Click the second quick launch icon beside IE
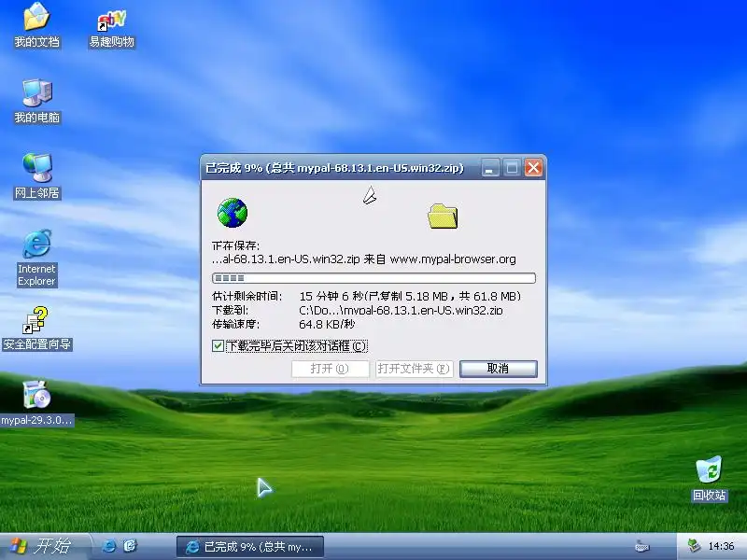 click(x=130, y=546)
